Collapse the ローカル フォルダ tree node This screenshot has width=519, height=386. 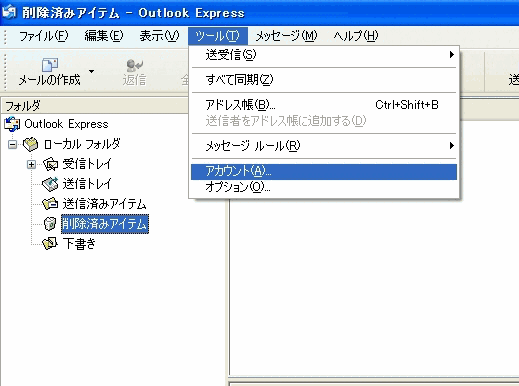12,145
